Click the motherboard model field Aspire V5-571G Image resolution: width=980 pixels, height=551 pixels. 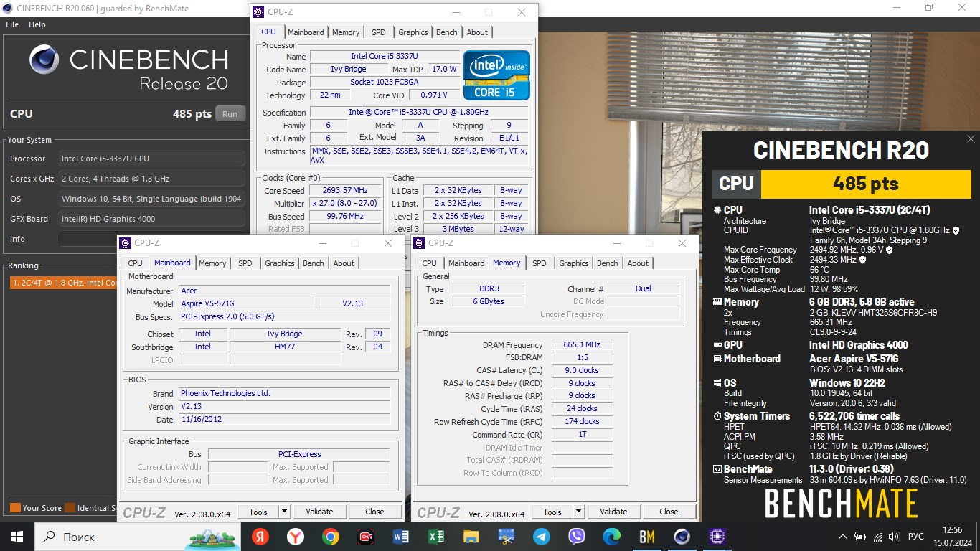(x=246, y=303)
